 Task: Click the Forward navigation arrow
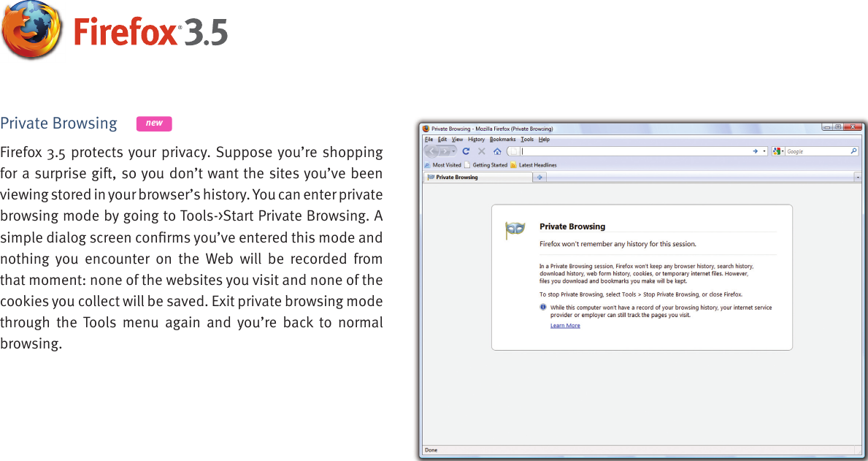point(443,151)
